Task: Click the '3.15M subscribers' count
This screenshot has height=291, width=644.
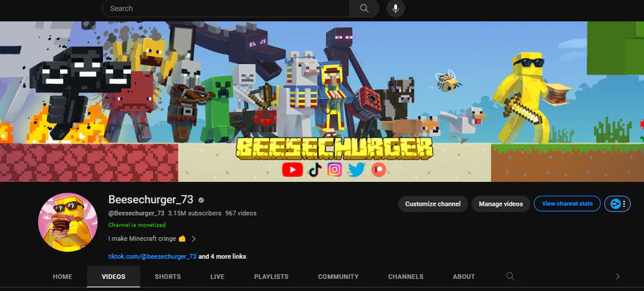Action: [195, 213]
